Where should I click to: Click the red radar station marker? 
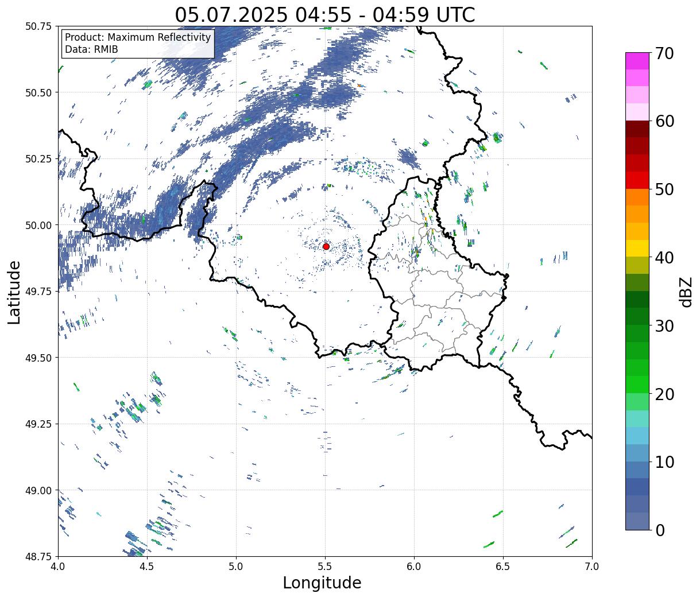tap(326, 246)
